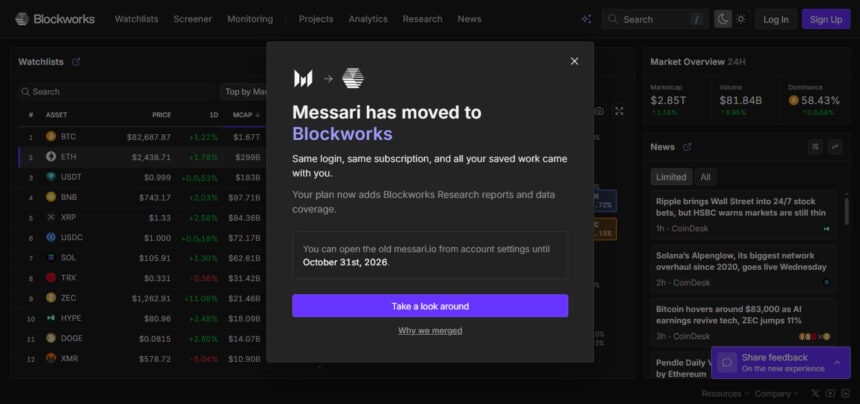Open the Monitoring nav item

coord(250,19)
